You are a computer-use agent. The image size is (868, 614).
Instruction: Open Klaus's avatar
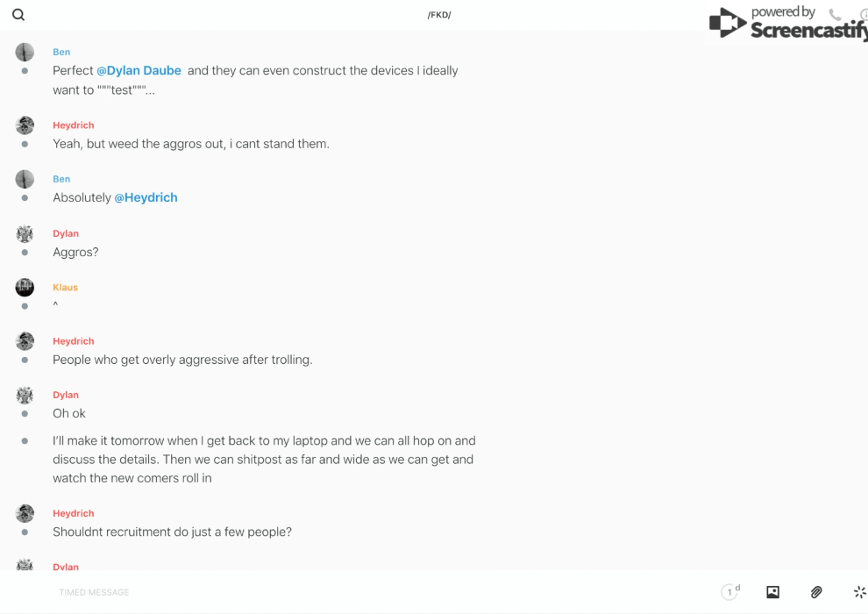(x=25, y=287)
